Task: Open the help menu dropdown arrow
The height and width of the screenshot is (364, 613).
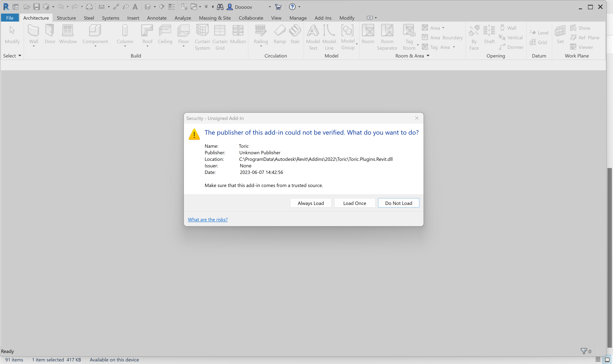Action: click(300, 7)
